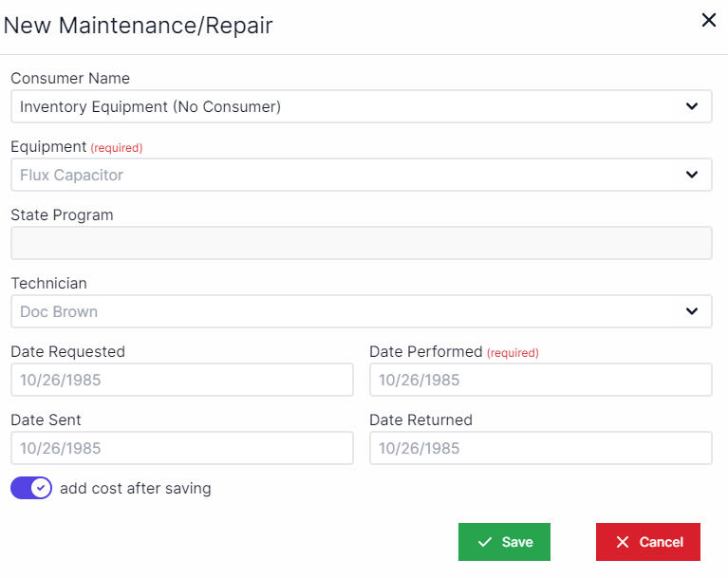Focus the Date Requested input
The width and height of the screenshot is (728, 578).
point(181,380)
